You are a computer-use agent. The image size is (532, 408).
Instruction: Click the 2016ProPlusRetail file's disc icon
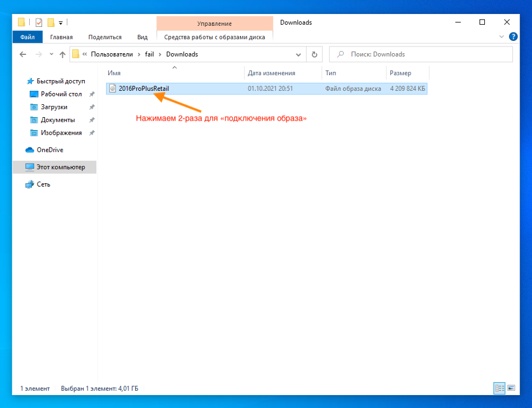pyautogui.click(x=113, y=89)
